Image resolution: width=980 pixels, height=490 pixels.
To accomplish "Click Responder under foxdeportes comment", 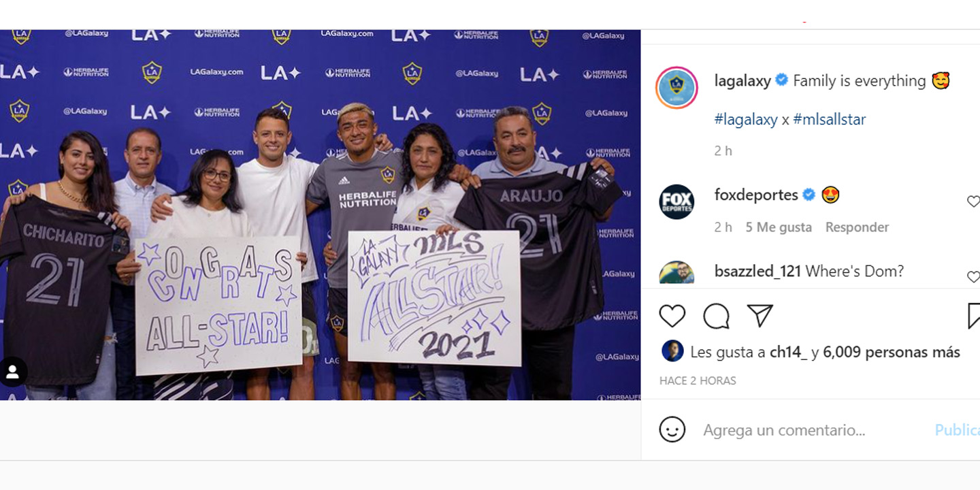I will [x=857, y=227].
